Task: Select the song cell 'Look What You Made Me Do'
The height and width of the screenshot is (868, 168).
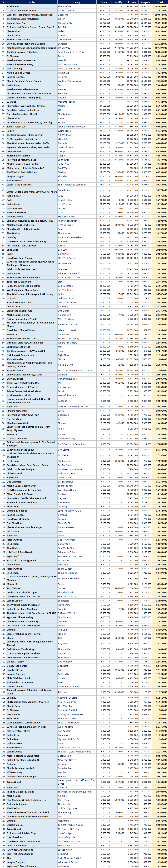Action: point(77,406)
